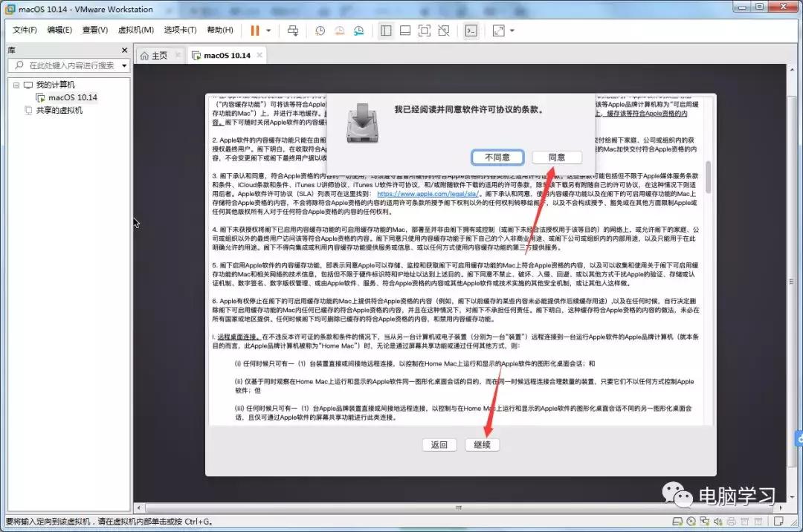
Task: Take a snapshot of the virtual machine
Action: coord(320,30)
